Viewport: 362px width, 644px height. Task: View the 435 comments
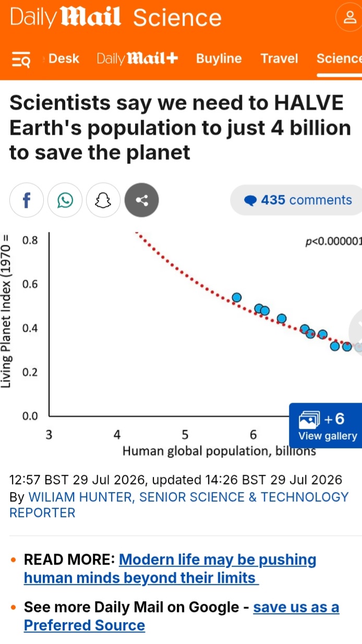(x=297, y=200)
